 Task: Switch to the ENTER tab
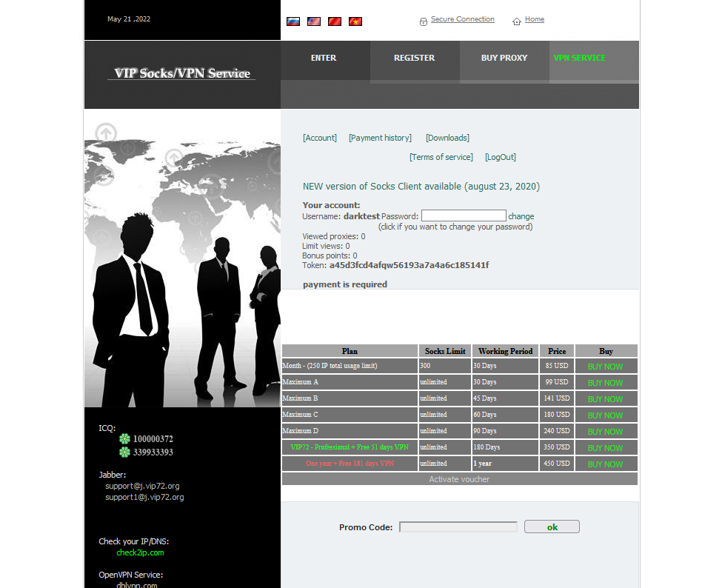click(324, 58)
